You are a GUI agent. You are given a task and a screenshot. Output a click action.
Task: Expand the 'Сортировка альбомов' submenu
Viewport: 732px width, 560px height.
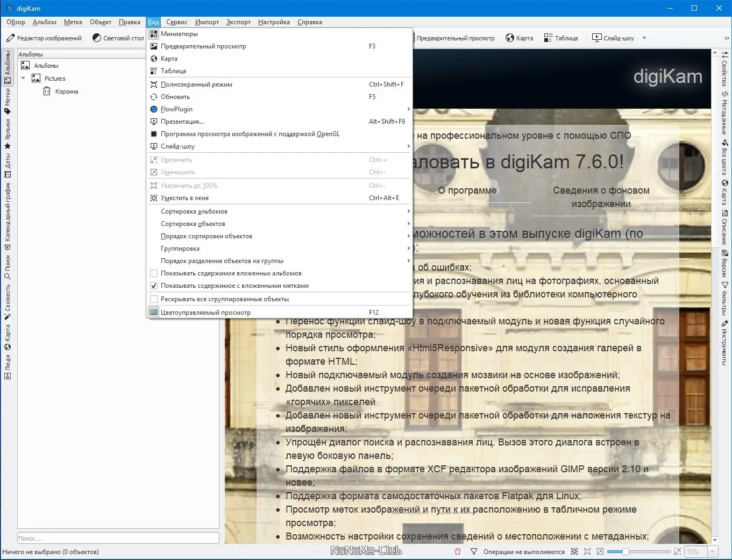click(194, 211)
